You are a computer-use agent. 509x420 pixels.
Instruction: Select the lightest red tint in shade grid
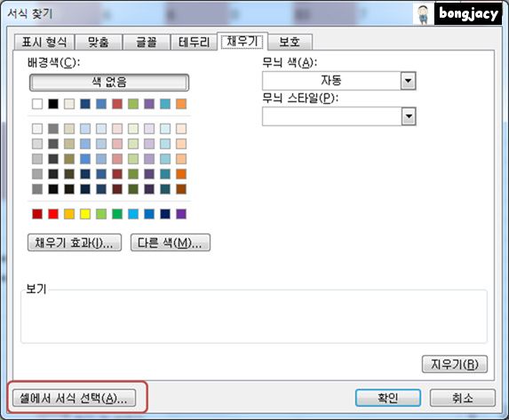pos(117,129)
